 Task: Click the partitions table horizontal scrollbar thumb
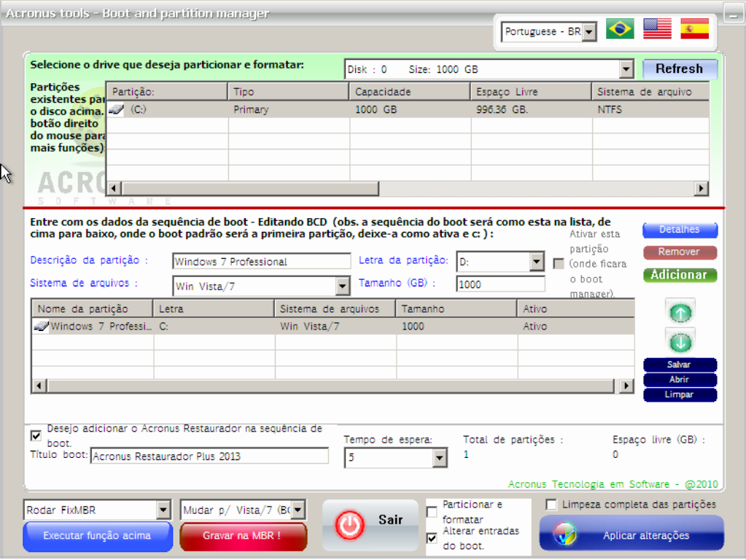click(250, 188)
